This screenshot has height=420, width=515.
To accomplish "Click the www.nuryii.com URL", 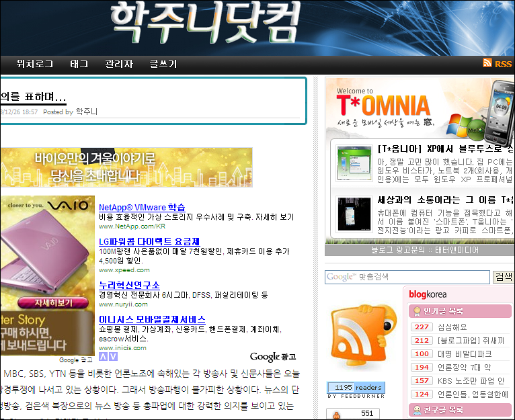I will click(x=123, y=304).
